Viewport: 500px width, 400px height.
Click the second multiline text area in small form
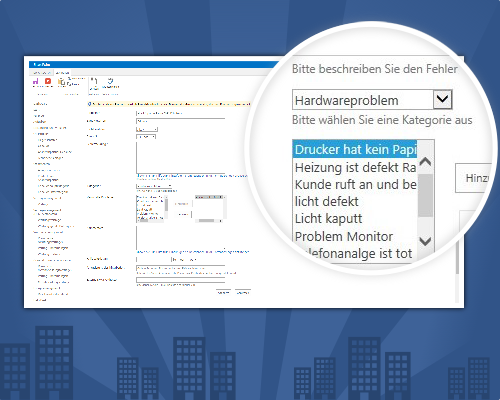(x=181, y=238)
